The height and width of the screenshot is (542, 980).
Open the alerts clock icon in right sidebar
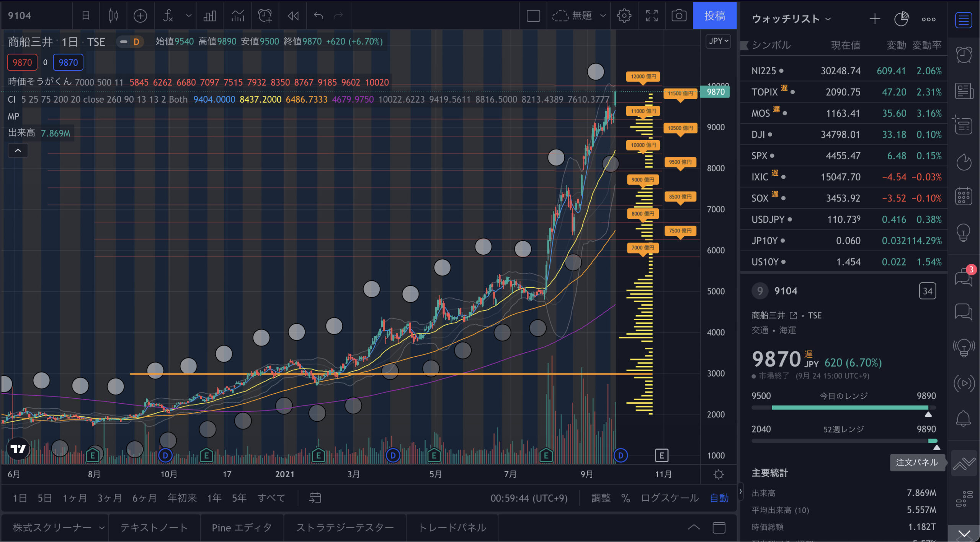click(964, 55)
